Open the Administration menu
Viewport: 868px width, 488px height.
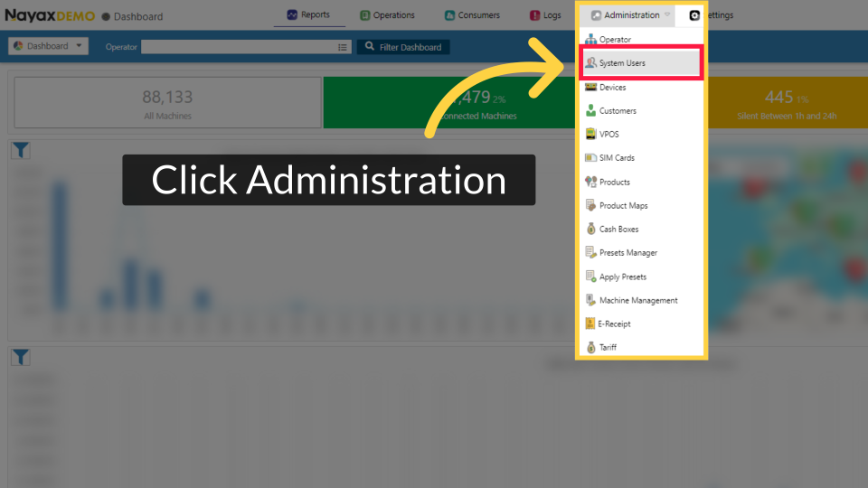click(x=630, y=15)
